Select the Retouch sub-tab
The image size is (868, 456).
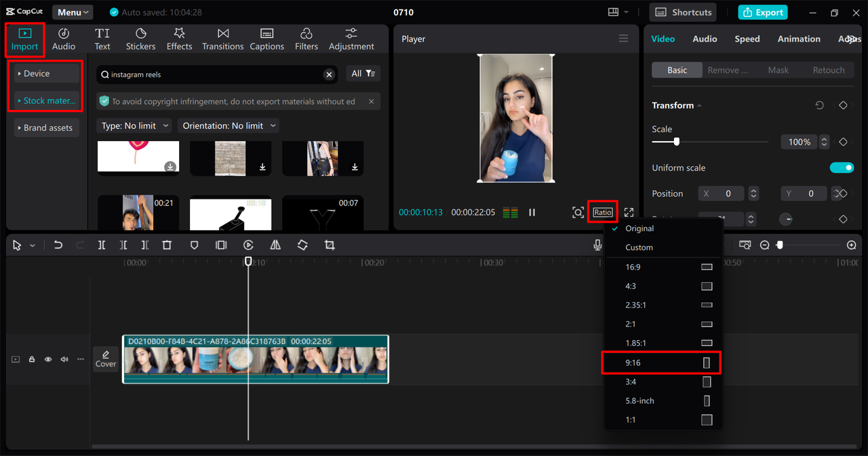[x=829, y=70]
